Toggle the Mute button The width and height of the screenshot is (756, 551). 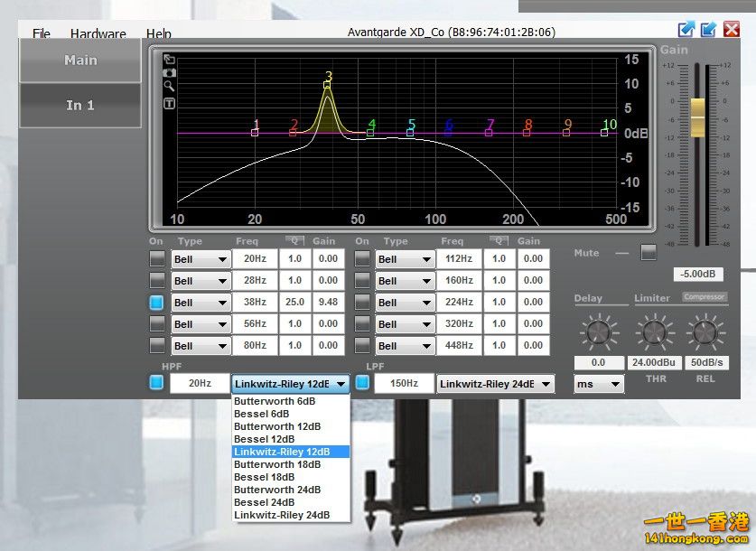[x=649, y=252]
